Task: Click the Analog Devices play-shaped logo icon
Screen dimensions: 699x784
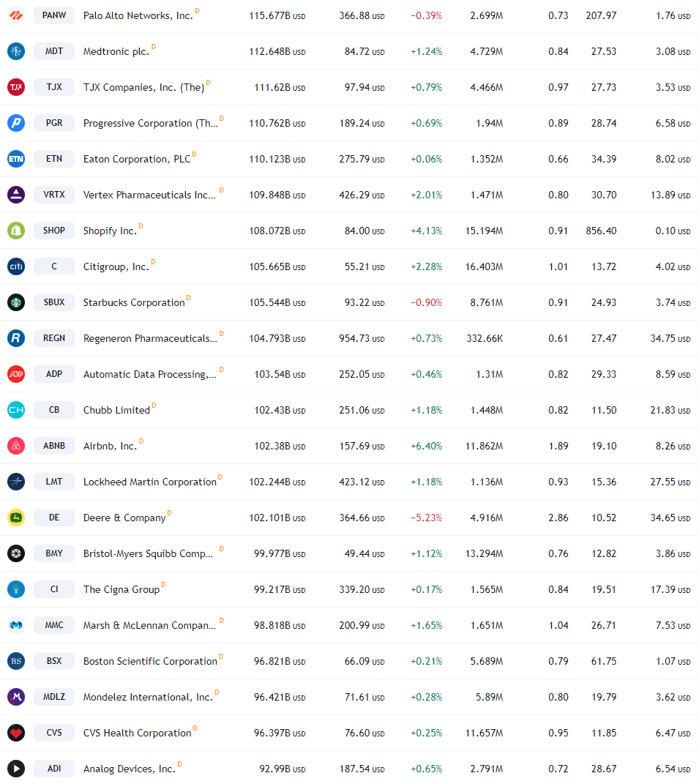Action: (16, 769)
